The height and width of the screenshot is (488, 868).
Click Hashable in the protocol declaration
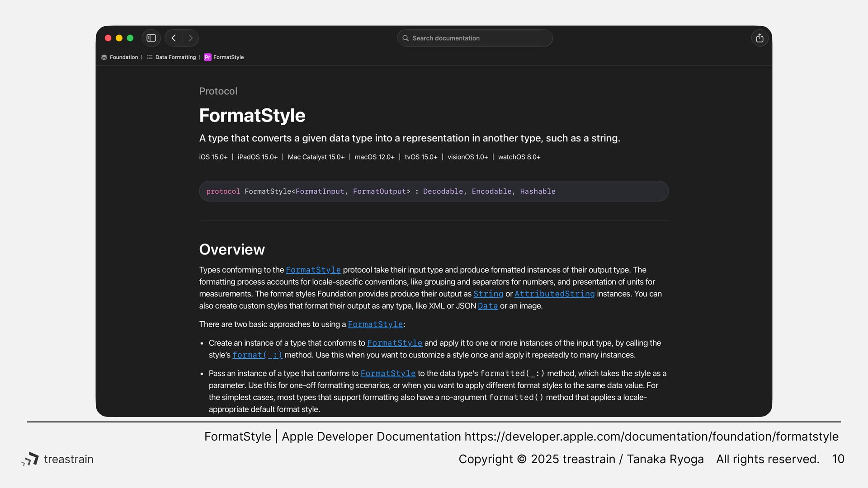coord(538,192)
